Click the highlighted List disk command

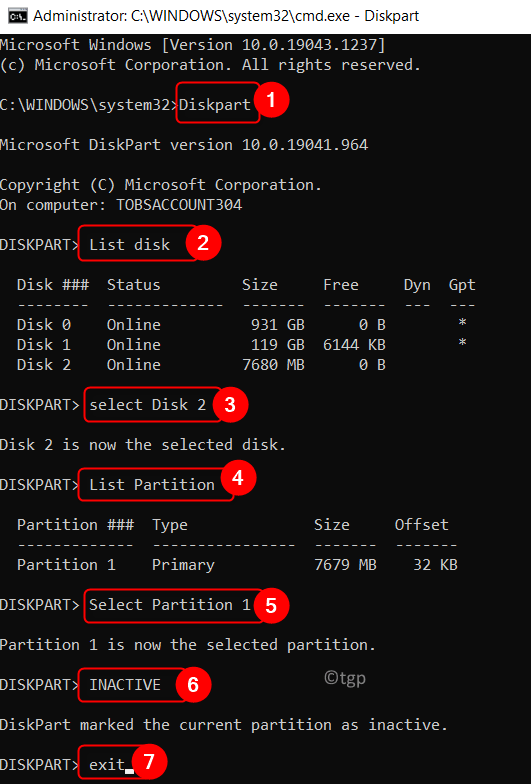(130, 244)
